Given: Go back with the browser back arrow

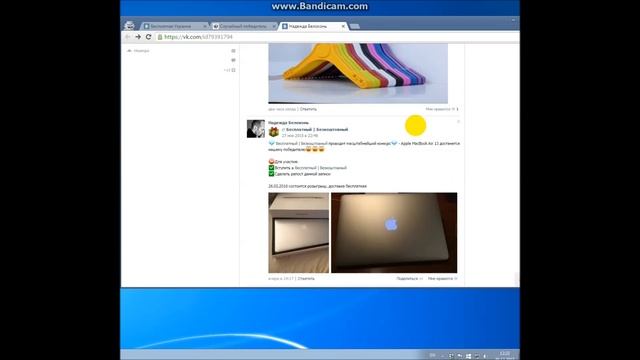Looking at the screenshot, I should [x=128, y=37].
